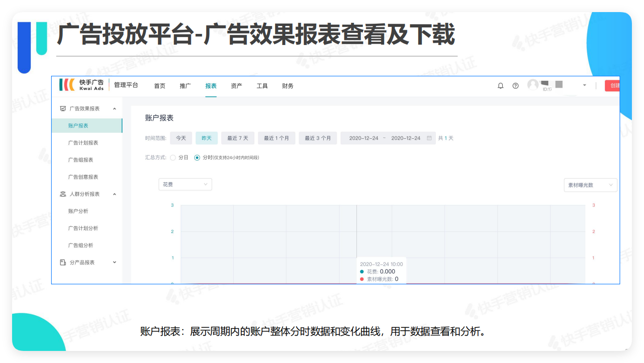Viewport: 644px width, 363px height.
Task: Collapse the 人群分析报表 section
Action: pyautogui.click(x=114, y=194)
